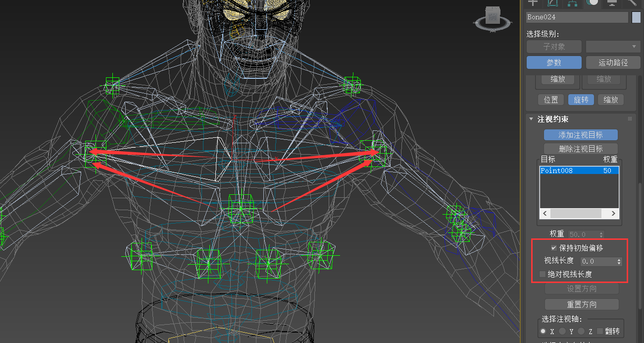Image resolution: width=644 pixels, height=343 pixels.
Task: Select Point008 in the target list
Action: click(x=579, y=171)
